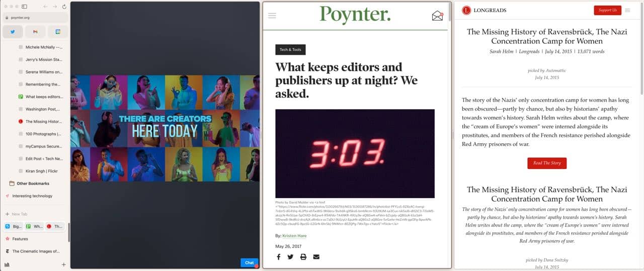Image resolution: width=644 pixels, height=271 pixels.
Task: Share the Poynter article on Twitter
Action: pos(290,257)
